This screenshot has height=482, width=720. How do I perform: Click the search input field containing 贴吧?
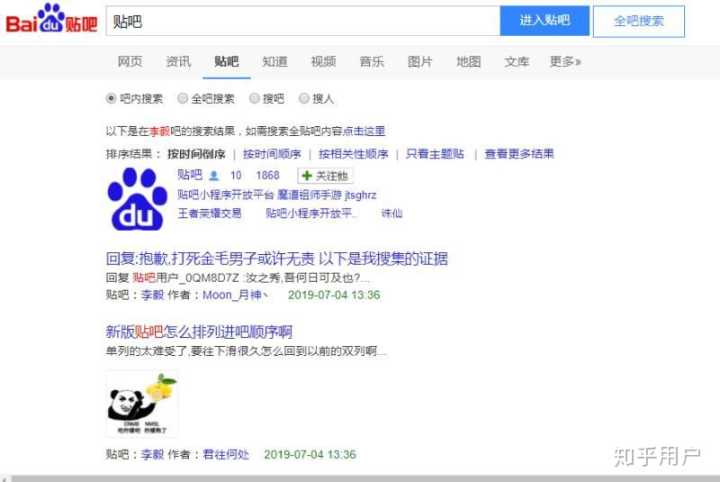click(303, 21)
